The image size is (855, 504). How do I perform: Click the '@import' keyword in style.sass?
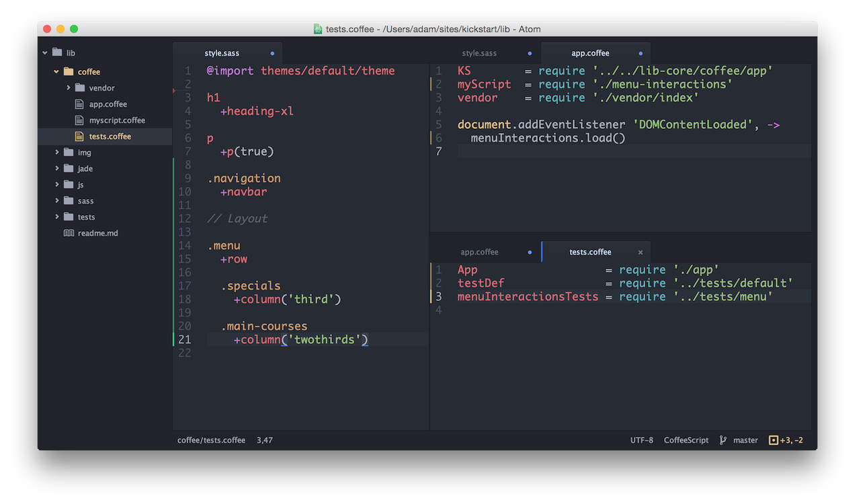[231, 71]
